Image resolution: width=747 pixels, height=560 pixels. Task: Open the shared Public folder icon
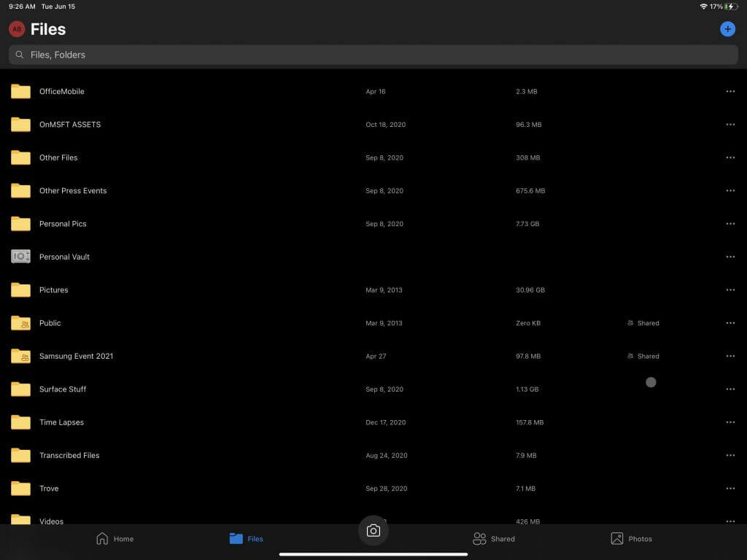pos(20,323)
